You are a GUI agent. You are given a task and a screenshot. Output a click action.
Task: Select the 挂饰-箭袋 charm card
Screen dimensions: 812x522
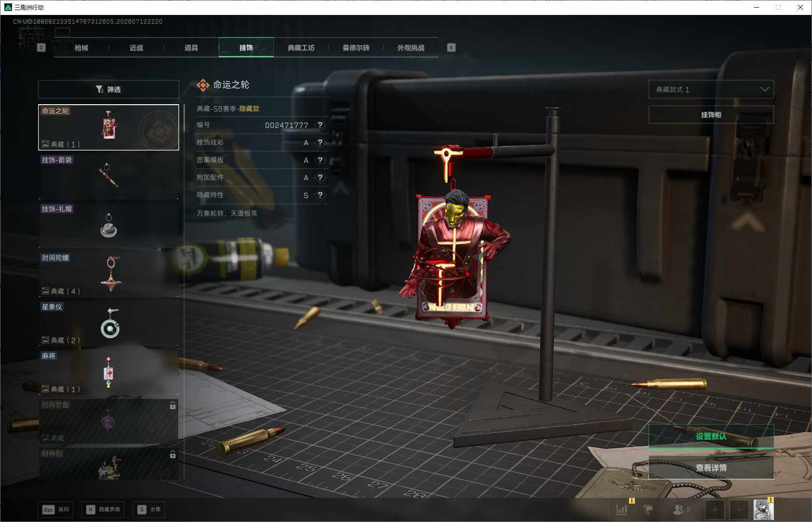coord(109,176)
